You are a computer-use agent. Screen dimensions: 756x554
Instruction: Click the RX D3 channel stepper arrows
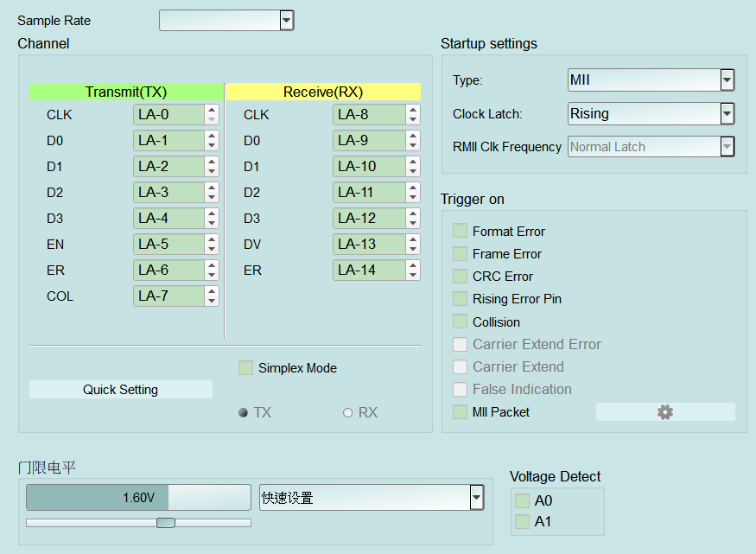pyautogui.click(x=413, y=219)
